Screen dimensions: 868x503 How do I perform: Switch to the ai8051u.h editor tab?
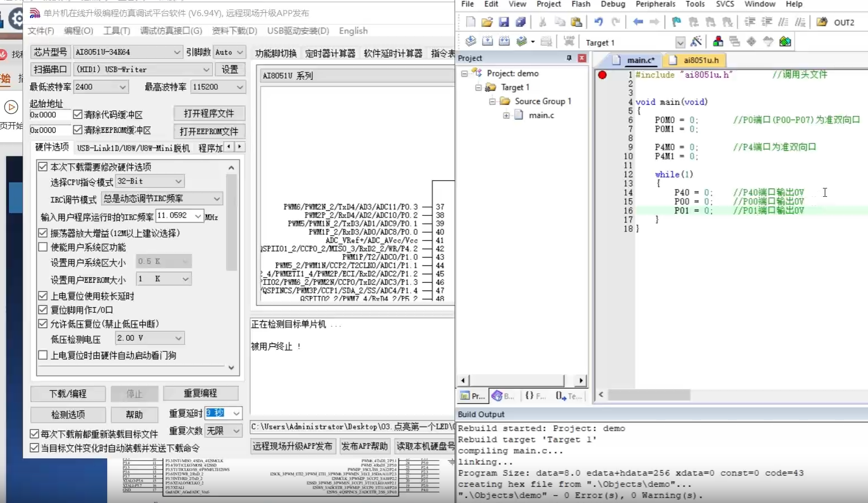point(695,60)
